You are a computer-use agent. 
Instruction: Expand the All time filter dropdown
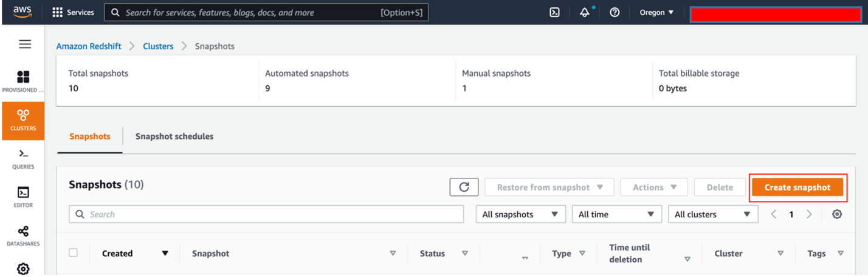616,214
